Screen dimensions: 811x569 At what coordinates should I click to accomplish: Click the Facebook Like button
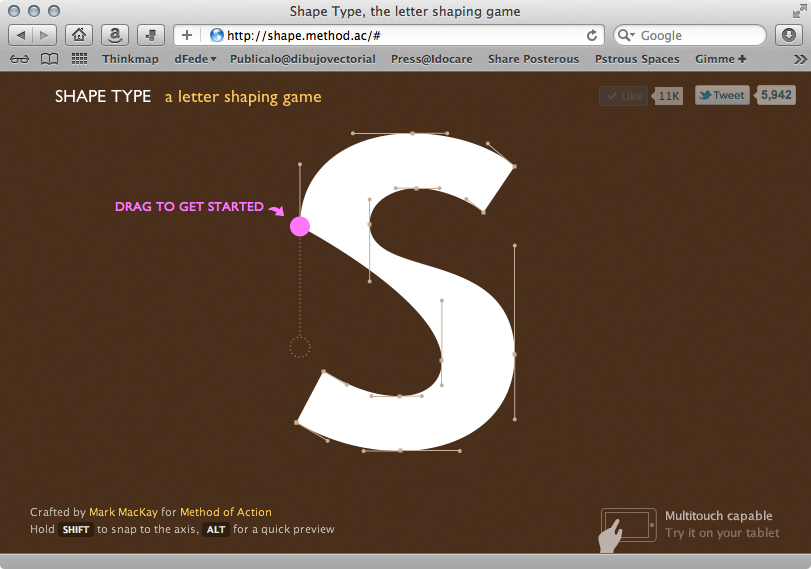point(623,96)
